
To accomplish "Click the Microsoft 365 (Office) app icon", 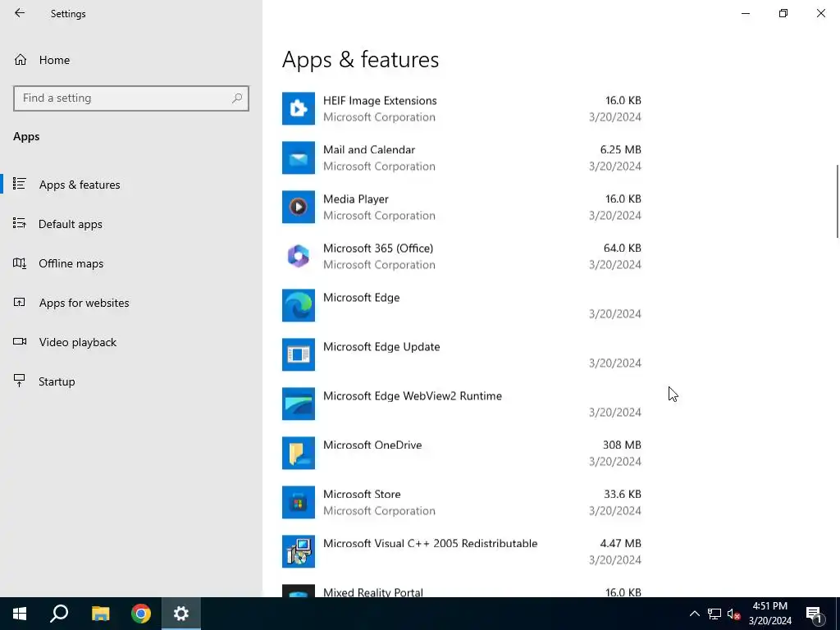I will point(299,256).
